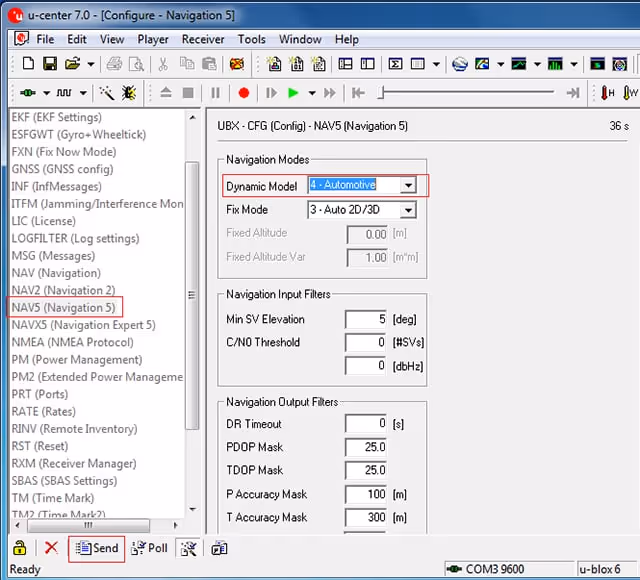The width and height of the screenshot is (640, 580).
Task: Click the Copy icon
Action: coord(187,64)
